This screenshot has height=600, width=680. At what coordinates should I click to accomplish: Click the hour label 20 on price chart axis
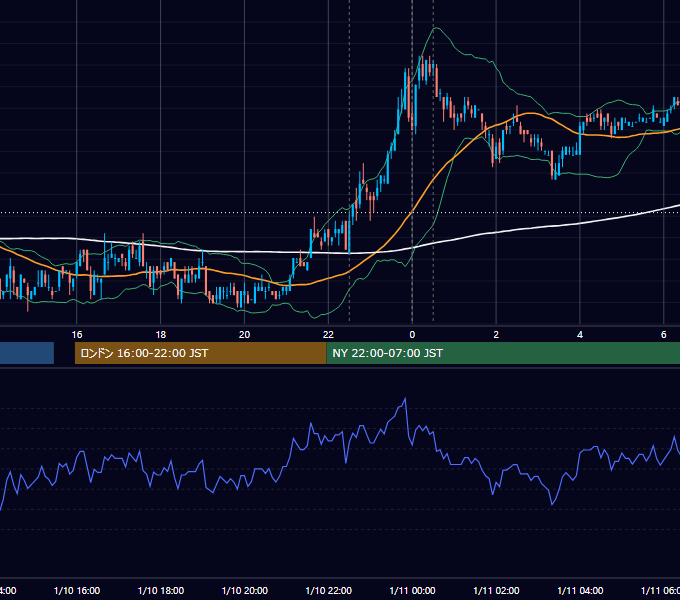tap(245, 335)
